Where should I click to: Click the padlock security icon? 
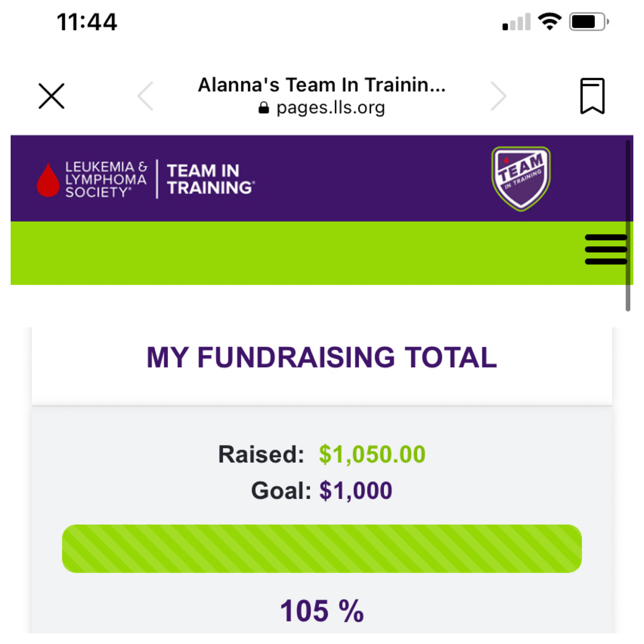(x=263, y=108)
